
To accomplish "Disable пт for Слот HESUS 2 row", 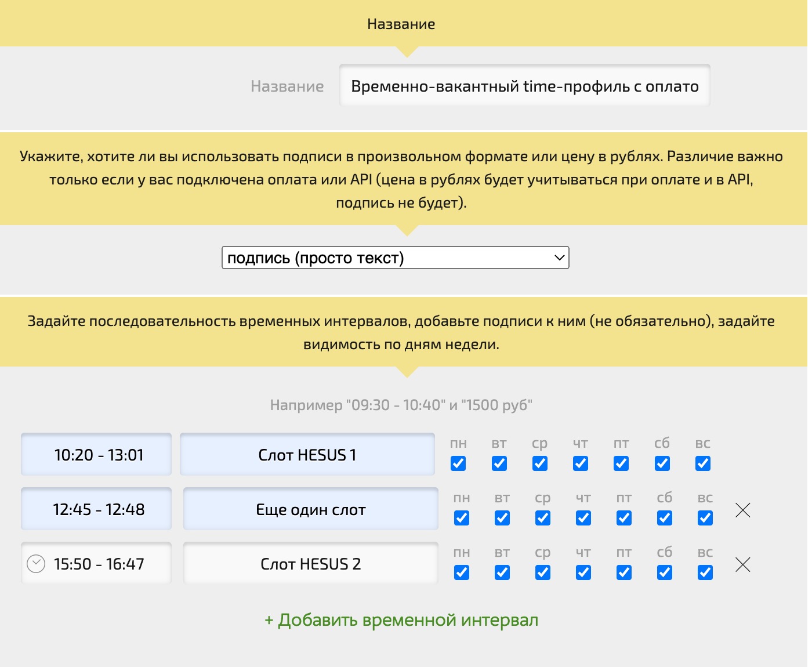I will [x=624, y=572].
